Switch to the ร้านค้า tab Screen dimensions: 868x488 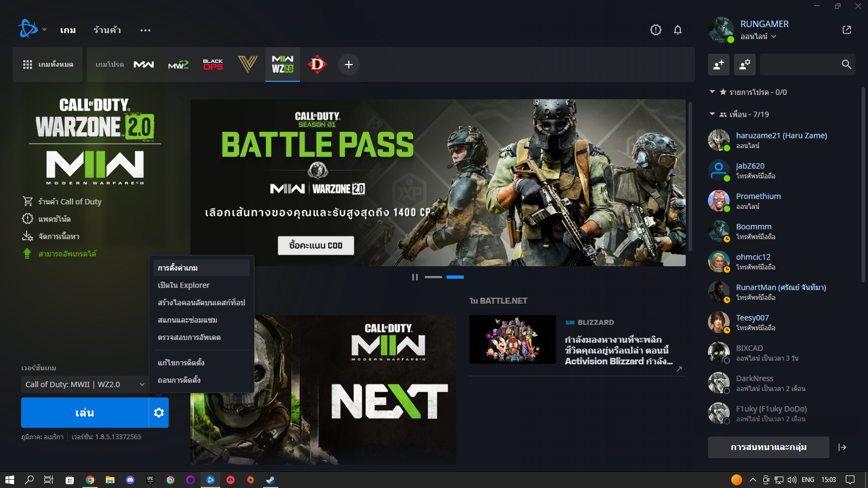coord(107,30)
